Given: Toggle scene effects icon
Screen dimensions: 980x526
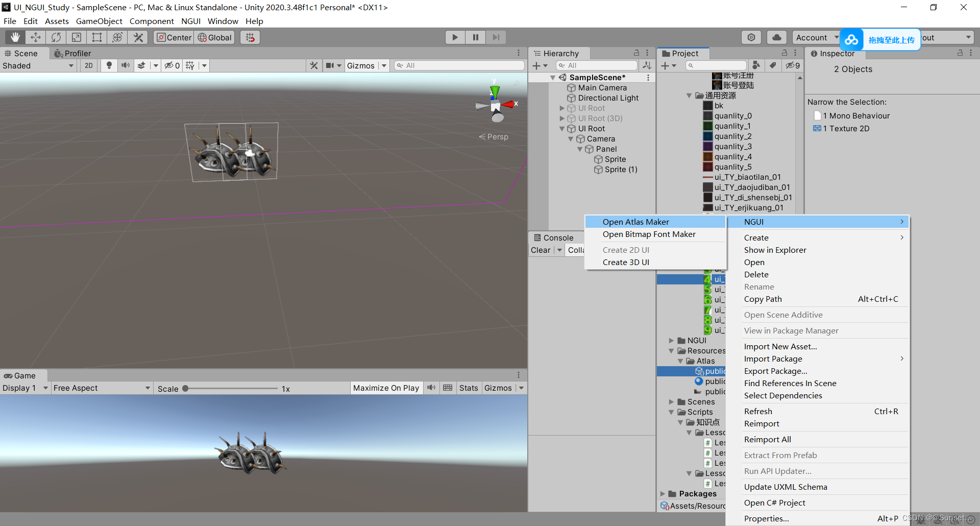Looking at the screenshot, I should pyautogui.click(x=142, y=65).
